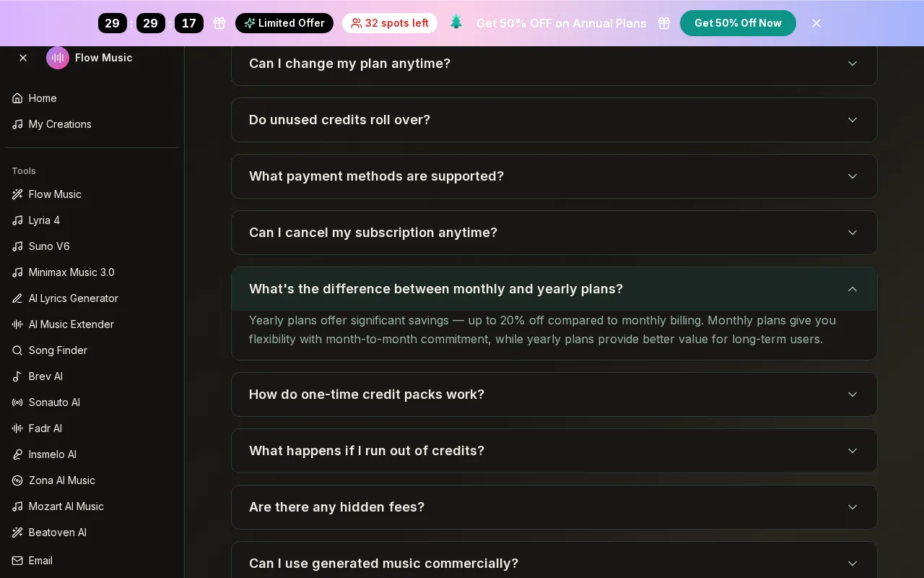924x578 pixels.
Task: Dismiss the promotional banner
Action: 816,23
